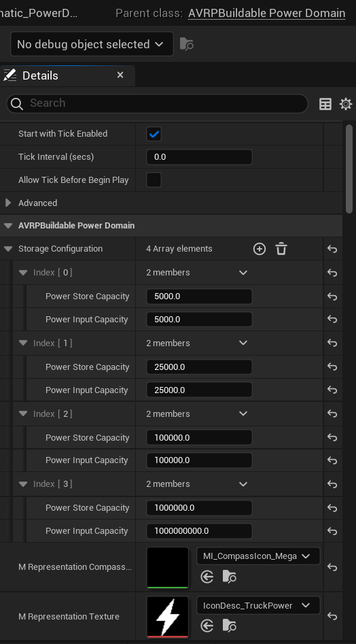
Task: Open AVRPBuildable Power Domain parent class link
Action: [266, 14]
